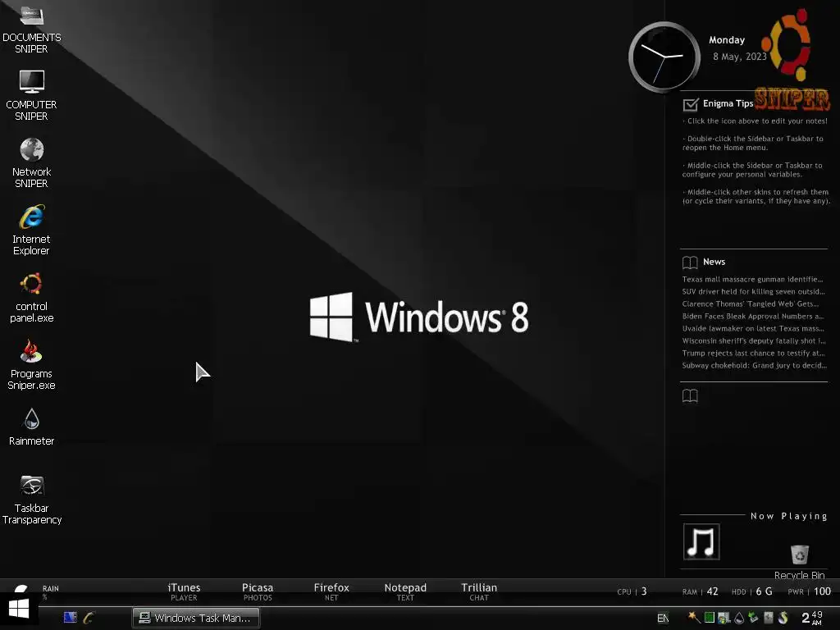Click the taskbar clock showing 2:49 AM
The image size is (840, 630).
(x=812, y=618)
